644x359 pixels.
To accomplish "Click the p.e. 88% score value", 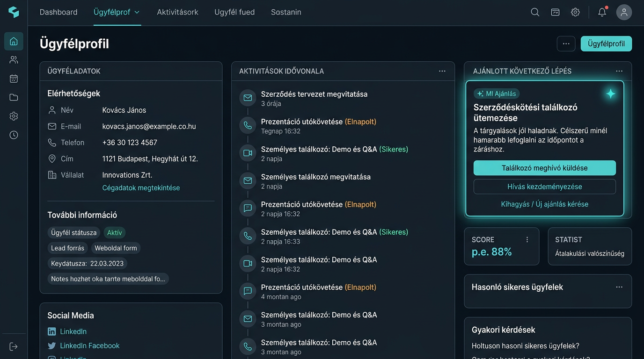I will 491,252.
